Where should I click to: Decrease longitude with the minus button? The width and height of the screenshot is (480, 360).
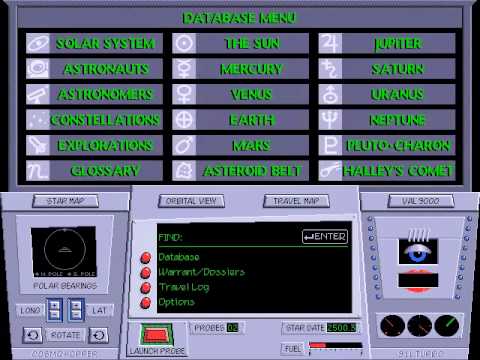[55, 315]
